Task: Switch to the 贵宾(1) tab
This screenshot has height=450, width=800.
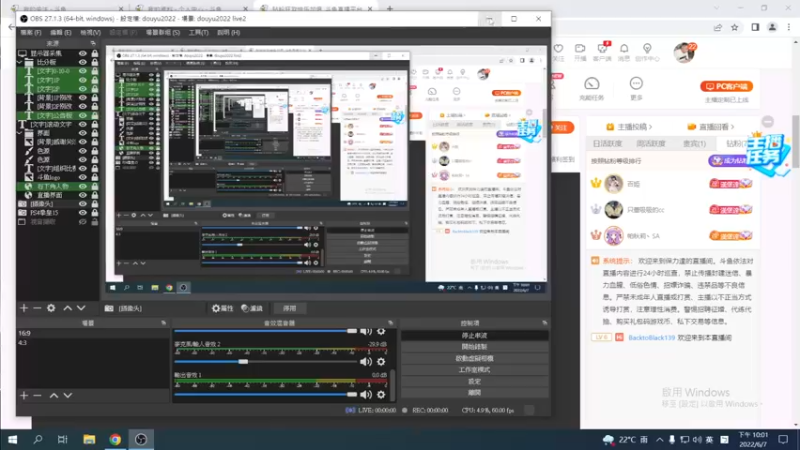Action: 694,143
